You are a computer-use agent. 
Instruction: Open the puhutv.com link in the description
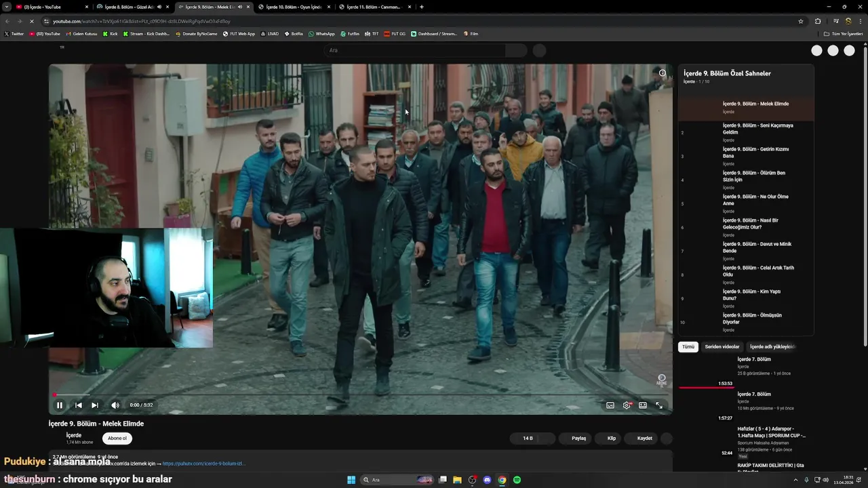[204, 464]
